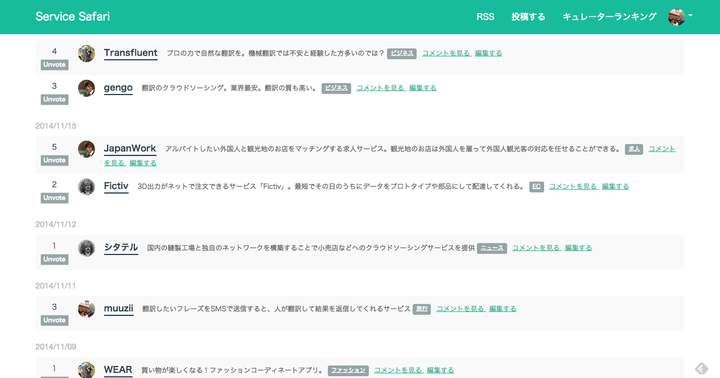Click the vote count 2 on Fictiv
720x378 pixels.
click(54, 184)
